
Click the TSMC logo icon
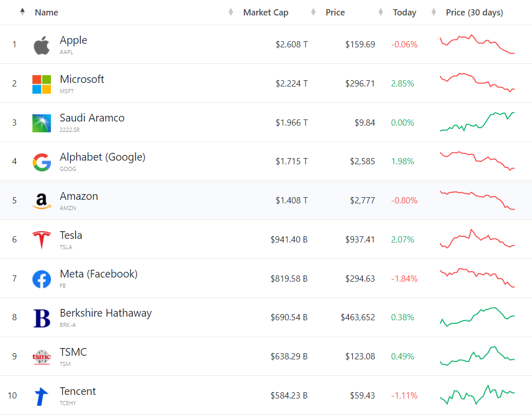[42, 357]
